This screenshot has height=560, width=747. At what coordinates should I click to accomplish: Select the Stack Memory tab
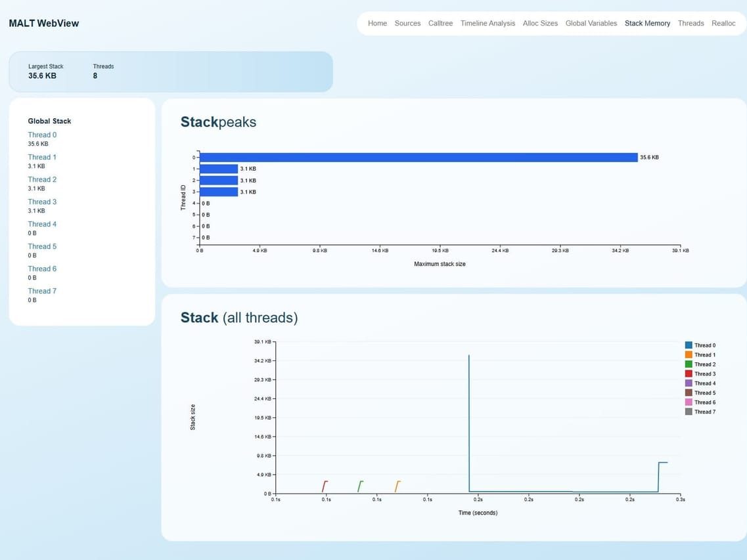[x=647, y=23]
